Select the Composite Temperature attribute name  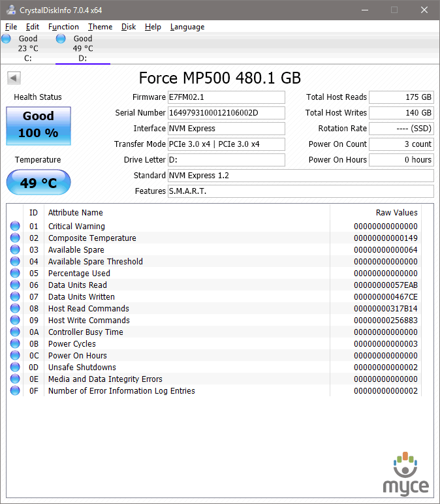point(92,238)
